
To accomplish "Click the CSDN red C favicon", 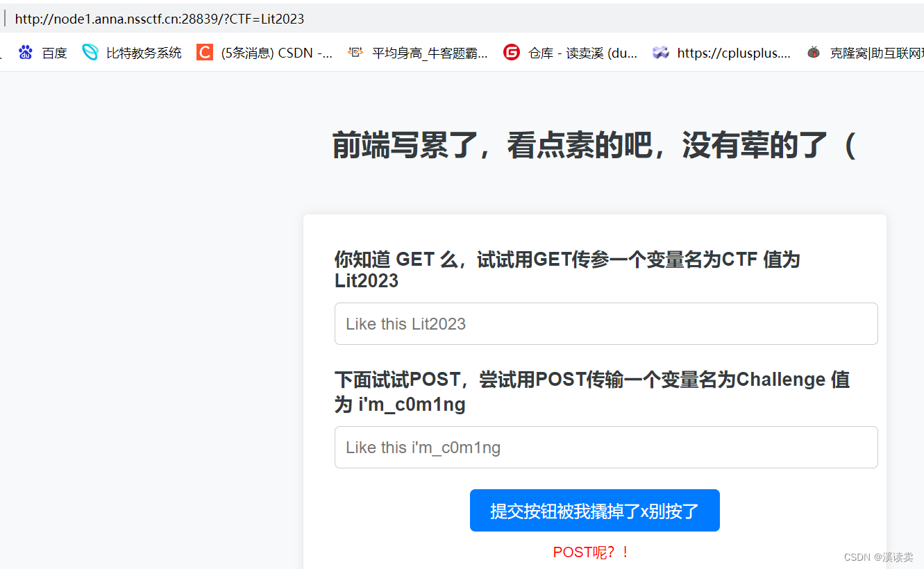I will click(x=205, y=52).
